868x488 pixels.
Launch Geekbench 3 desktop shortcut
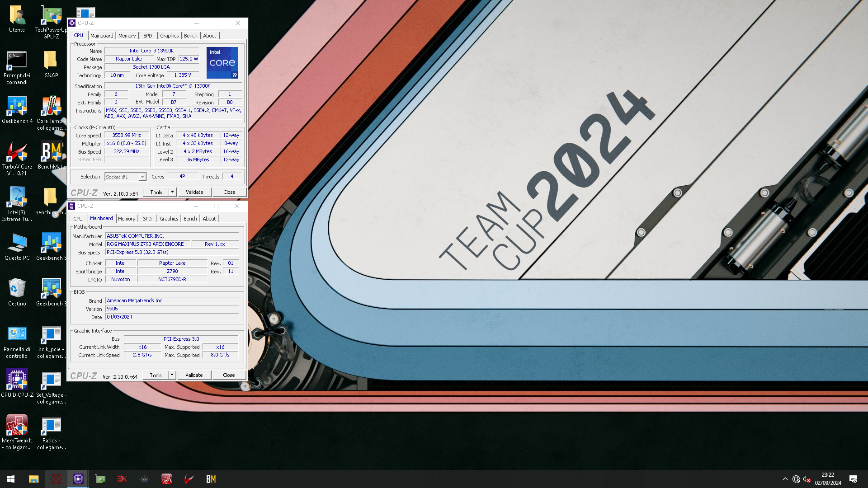pyautogui.click(x=51, y=293)
